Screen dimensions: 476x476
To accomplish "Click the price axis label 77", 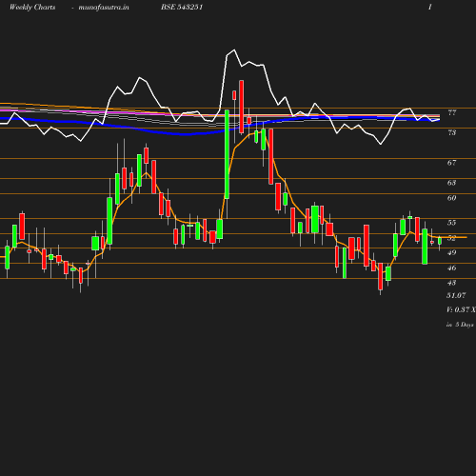I will (x=452, y=112).
